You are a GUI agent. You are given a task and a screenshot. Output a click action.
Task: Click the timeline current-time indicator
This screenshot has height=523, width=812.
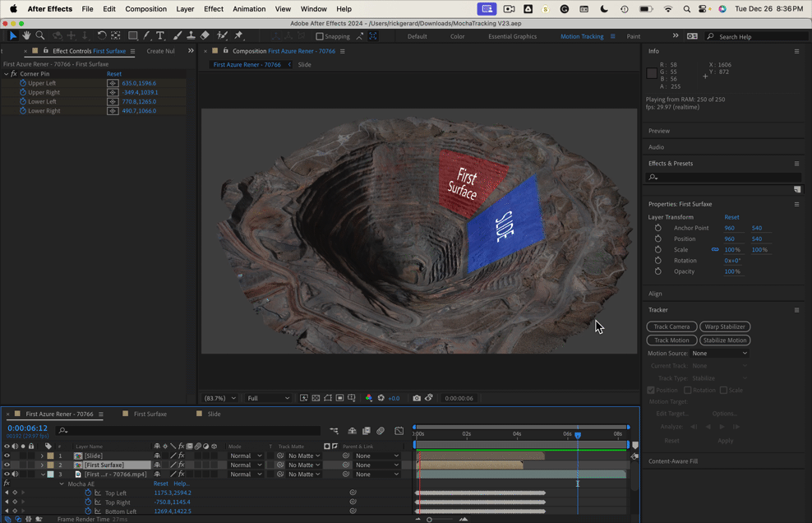(578, 435)
